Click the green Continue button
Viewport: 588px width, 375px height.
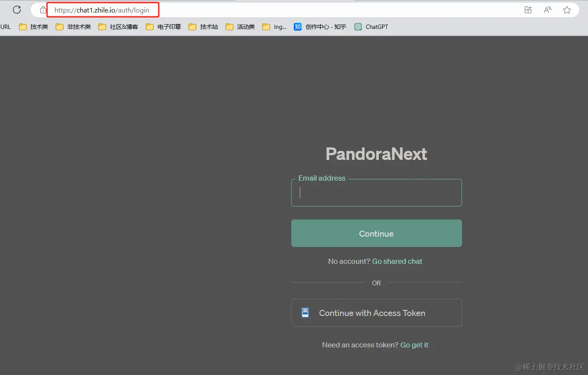377,233
